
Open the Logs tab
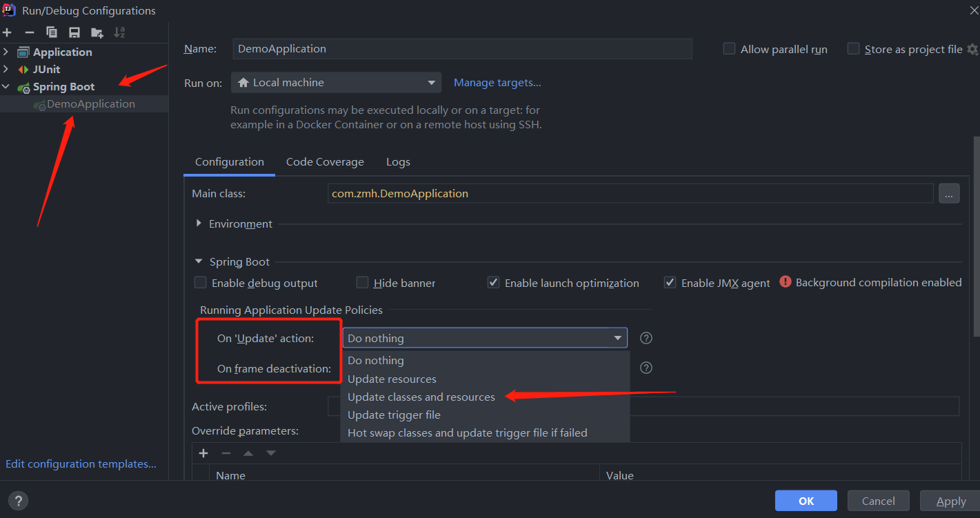pyautogui.click(x=398, y=161)
